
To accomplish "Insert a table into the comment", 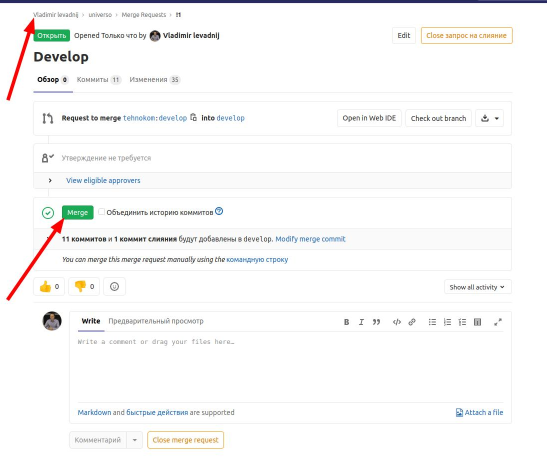I will click(478, 322).
